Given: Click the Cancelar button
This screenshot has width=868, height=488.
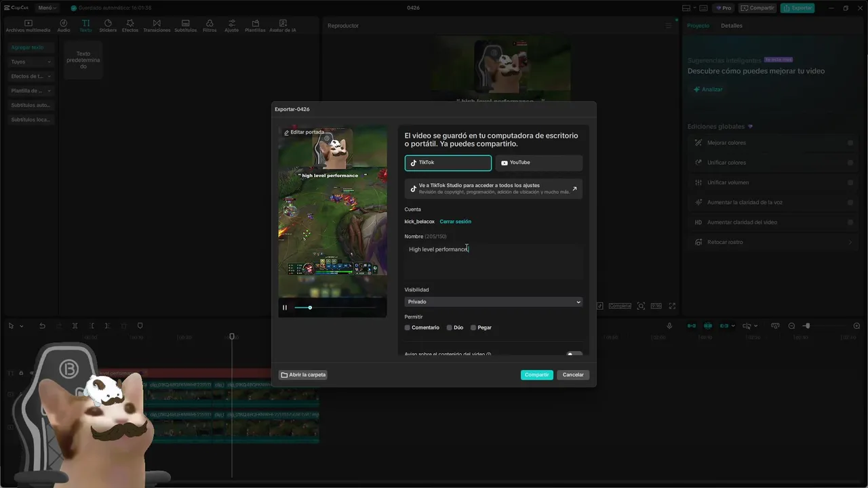Looking at the screenshot, I should tap(573, 375).
